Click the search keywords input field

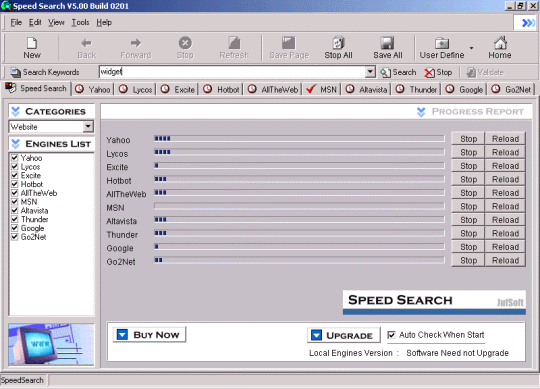[x=233, y=72]
